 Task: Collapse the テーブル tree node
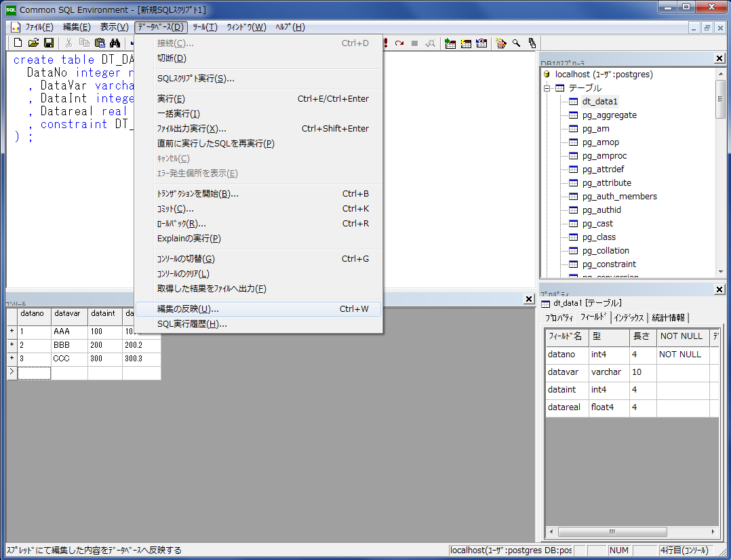(547, 88)
